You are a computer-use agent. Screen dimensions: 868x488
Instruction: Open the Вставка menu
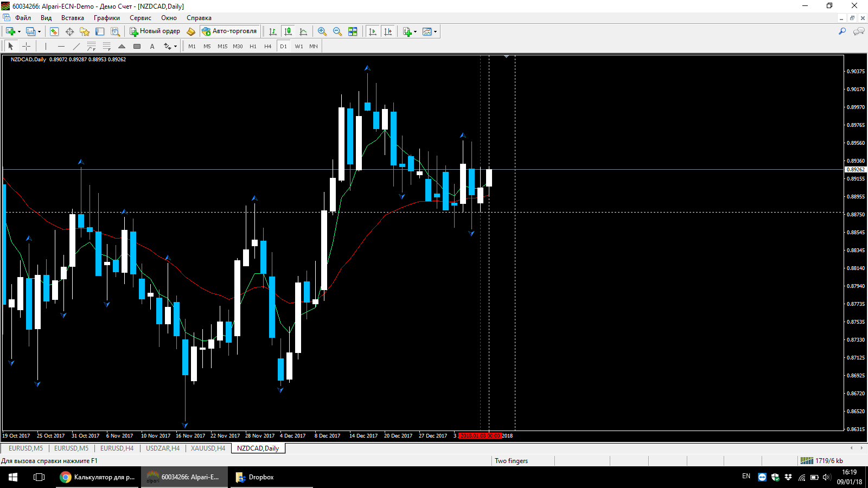pos(73,18)
